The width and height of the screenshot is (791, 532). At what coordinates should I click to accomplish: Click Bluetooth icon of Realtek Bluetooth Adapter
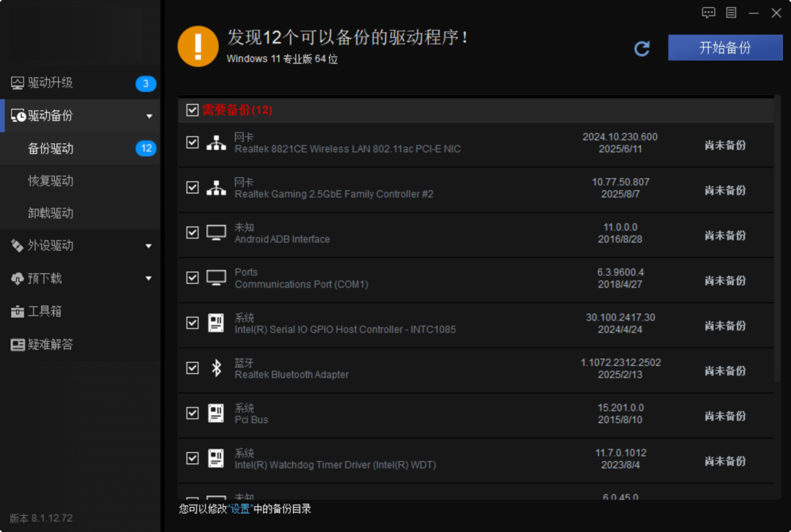(216, 368)
